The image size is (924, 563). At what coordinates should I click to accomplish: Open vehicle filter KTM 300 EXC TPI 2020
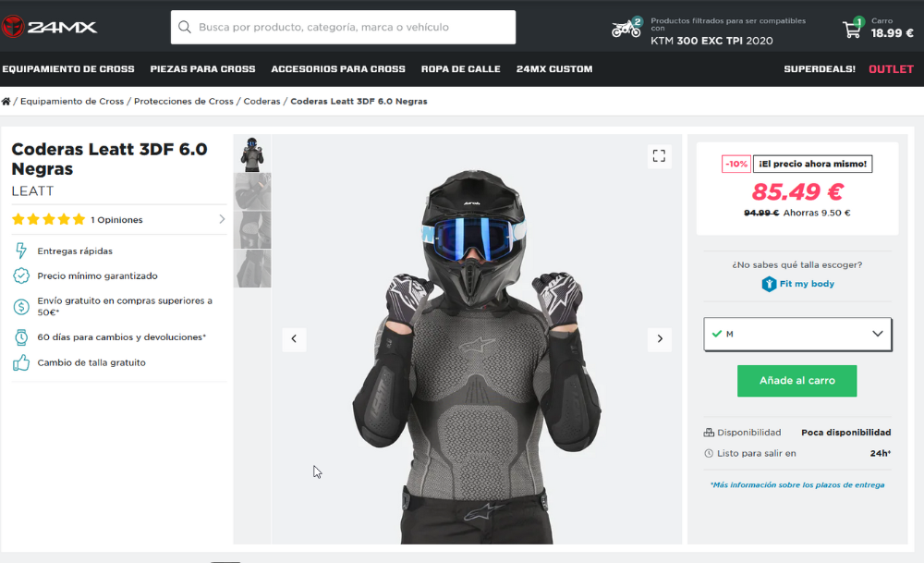(711, 41)
